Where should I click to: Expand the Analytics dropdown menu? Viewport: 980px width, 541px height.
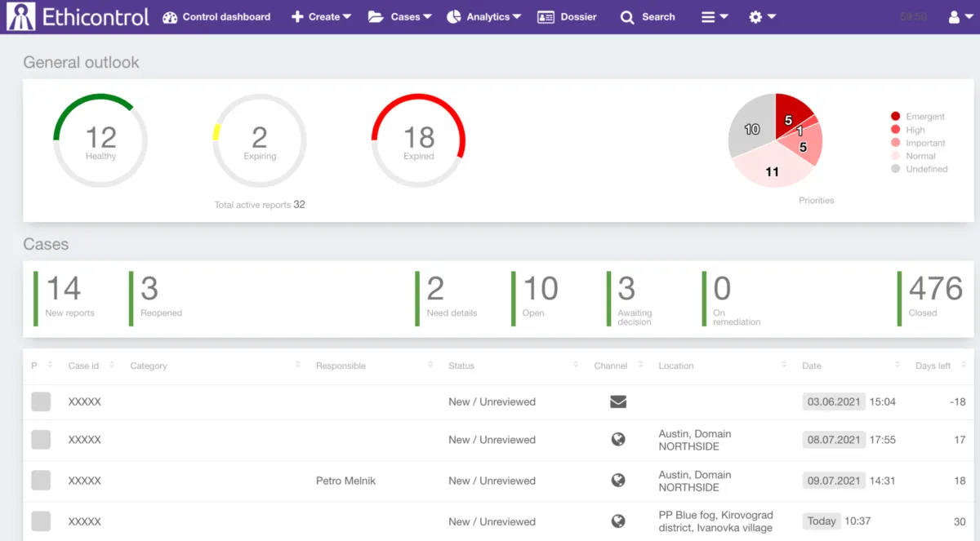484,17
